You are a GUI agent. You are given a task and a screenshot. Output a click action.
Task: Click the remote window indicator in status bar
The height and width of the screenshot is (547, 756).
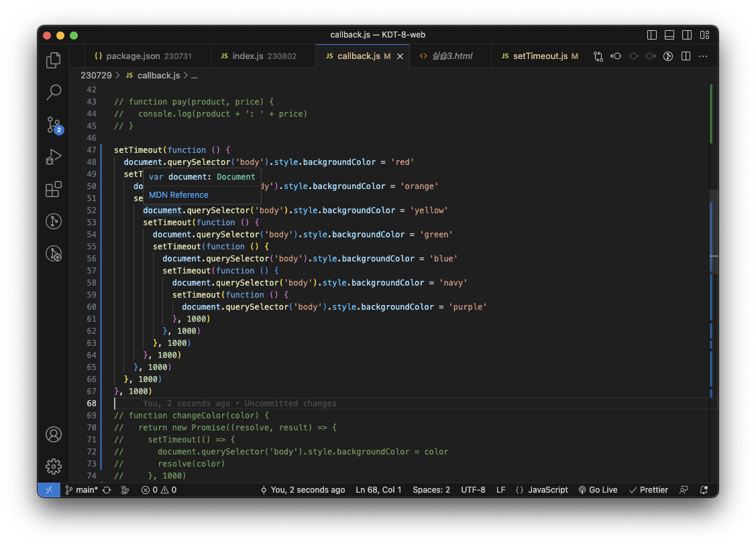click(x=49, y=489)
